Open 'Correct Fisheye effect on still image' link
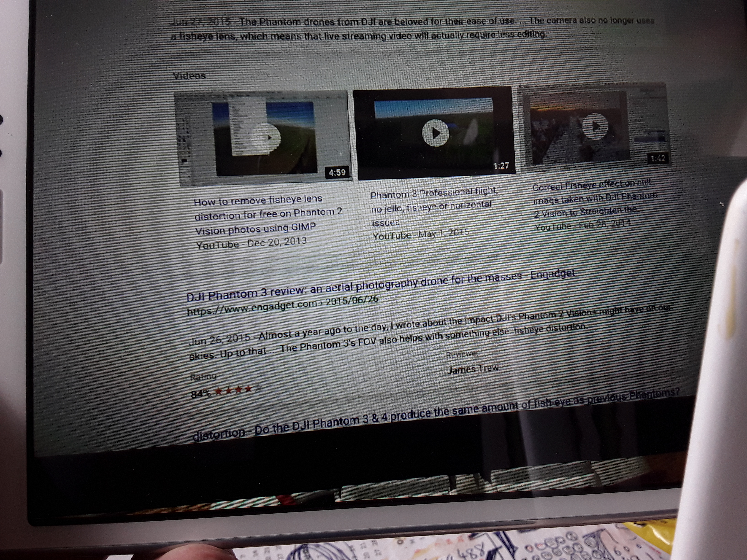This screenshot has height=560, width=747. [x=595, y=199]
